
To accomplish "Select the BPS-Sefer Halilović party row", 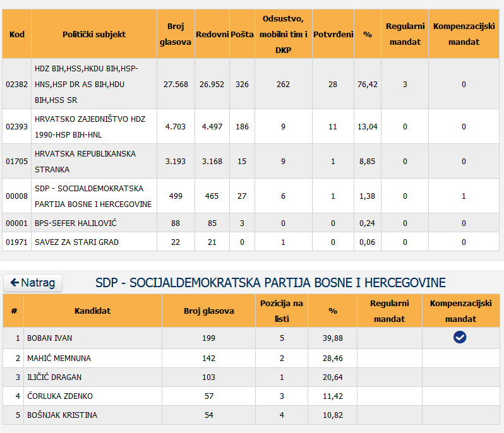I will (76, 223).
